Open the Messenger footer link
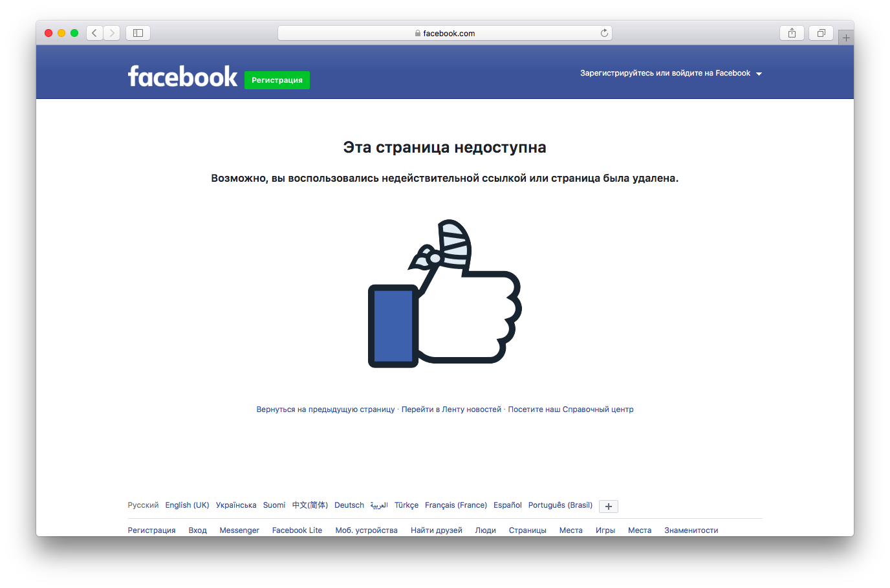 pos(239,530)
